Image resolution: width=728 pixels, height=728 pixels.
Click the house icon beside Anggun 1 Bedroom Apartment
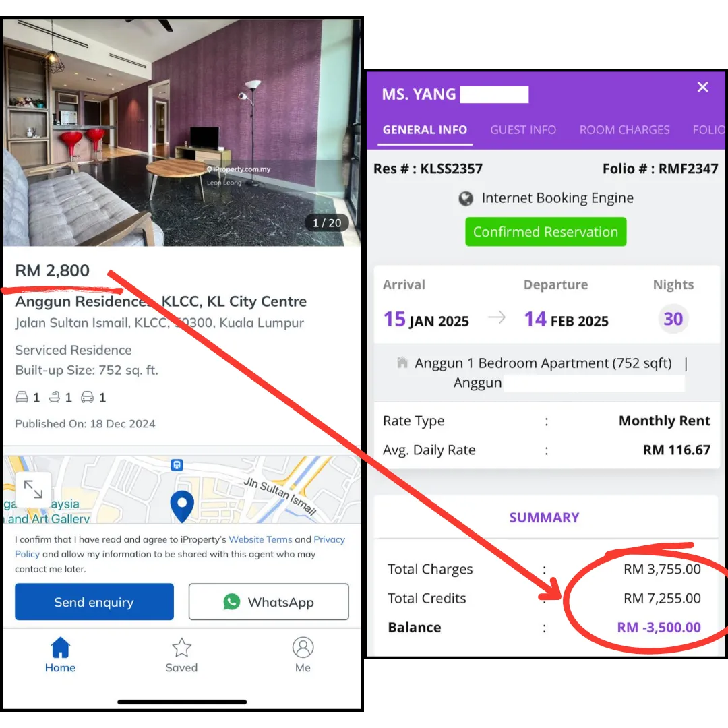tap(402, 362)
